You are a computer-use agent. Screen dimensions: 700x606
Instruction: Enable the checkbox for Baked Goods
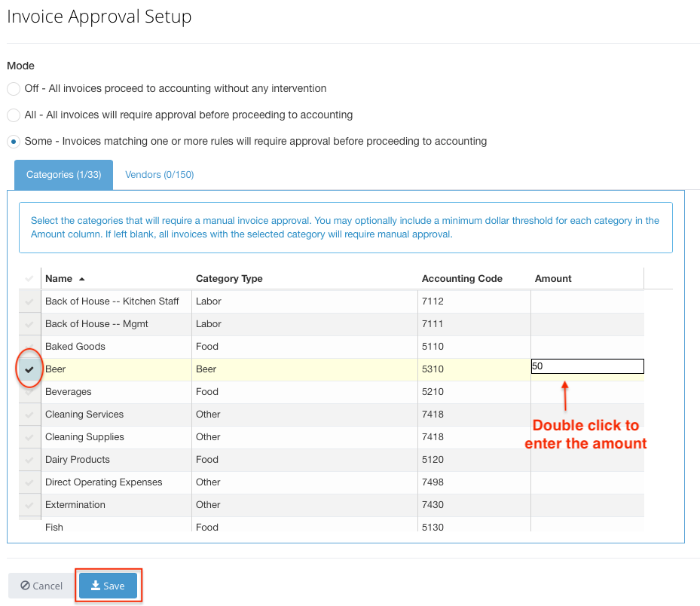coord(29,347)
